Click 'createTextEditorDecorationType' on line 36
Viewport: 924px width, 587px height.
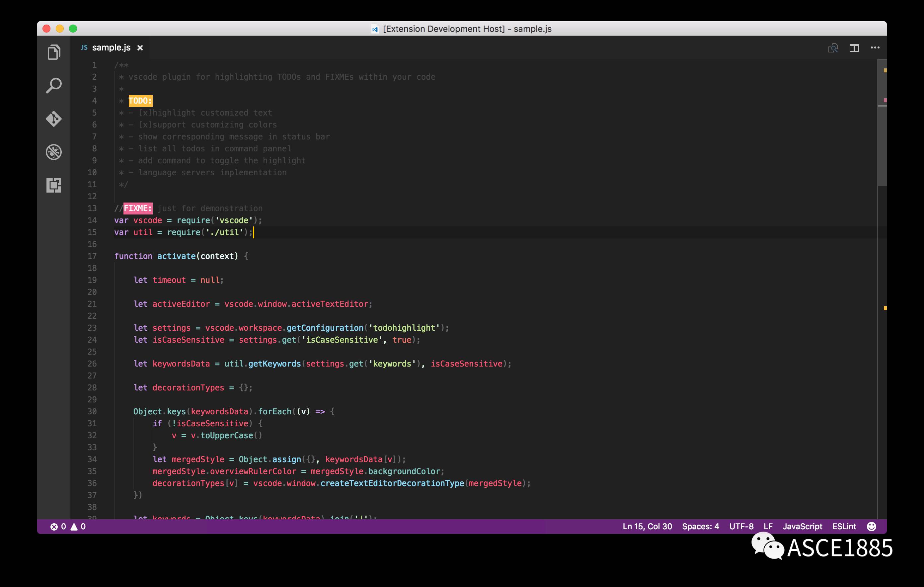pos(392,483)
